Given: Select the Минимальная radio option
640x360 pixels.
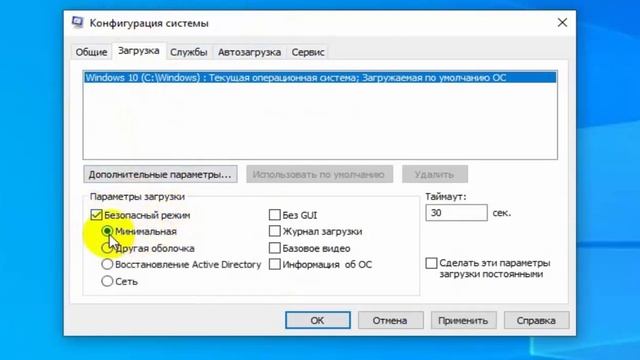Looking at the screenshot, I should pyautogui.click(x=107, y=231).
